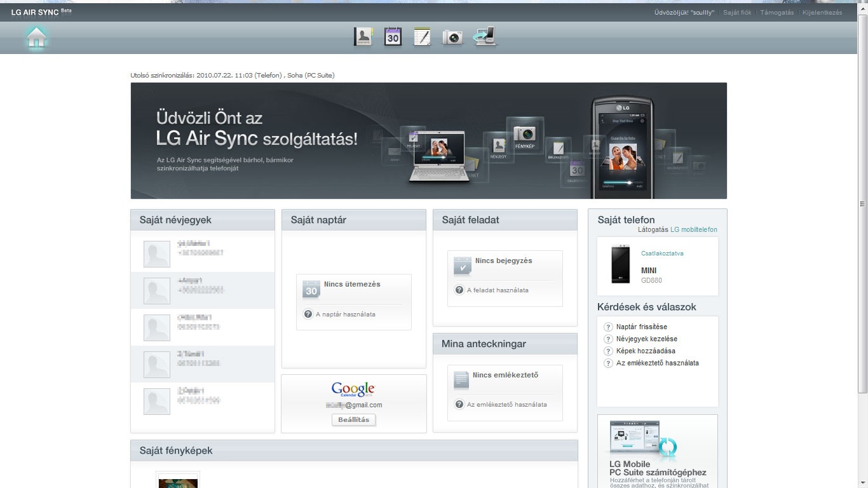Click the Üdvözli Önt welcome banner
The image size is (868, 488).
tap(429, 141)
